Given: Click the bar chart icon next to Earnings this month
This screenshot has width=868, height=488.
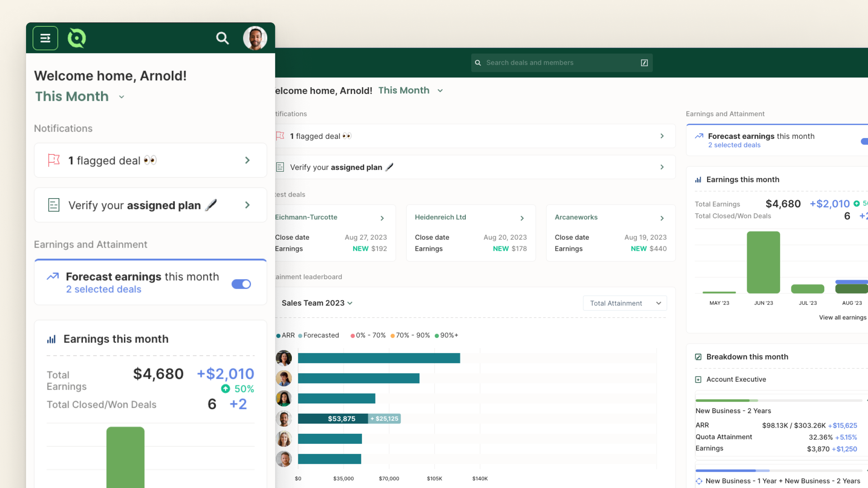Looking at the screenshot, I should tap(52, 339).
